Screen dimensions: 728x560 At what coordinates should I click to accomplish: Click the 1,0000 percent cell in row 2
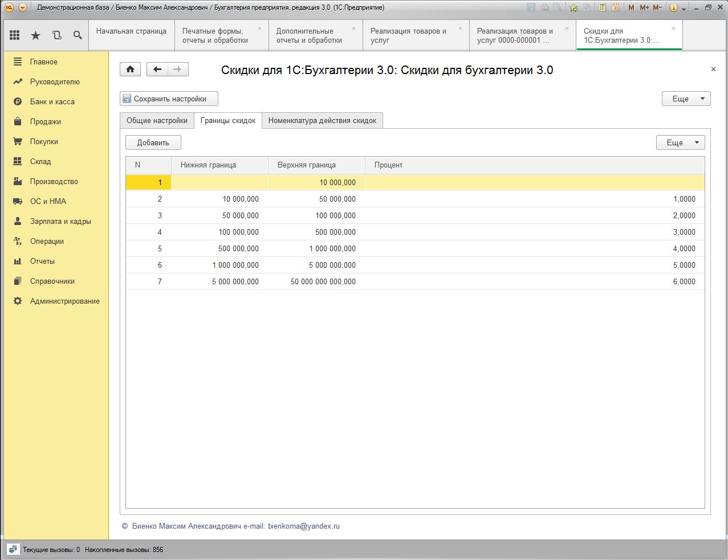[535, 199]
